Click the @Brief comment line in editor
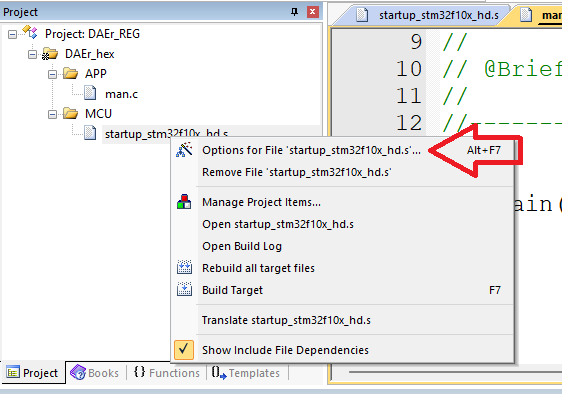Screen dimensions: 562x394 coord(502,68)
